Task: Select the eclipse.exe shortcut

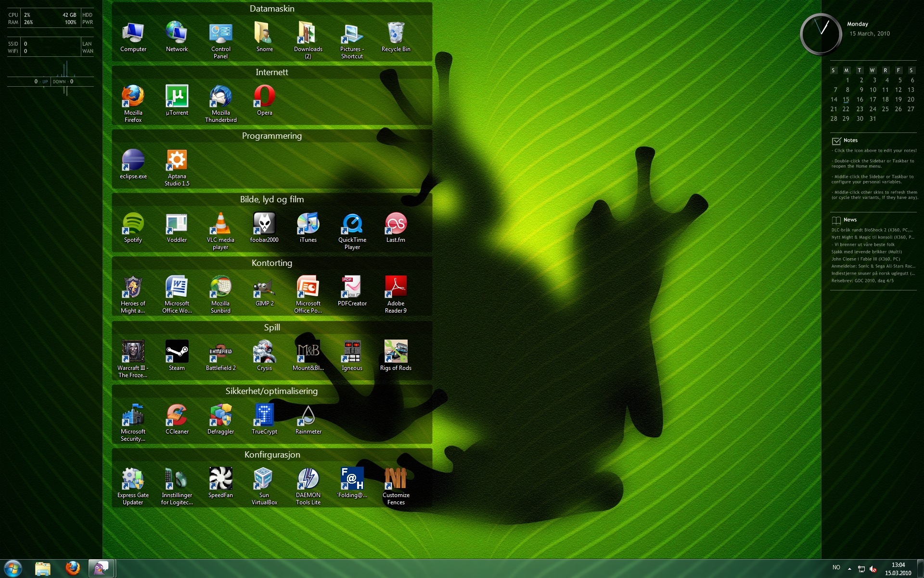Action: (133, 164)
